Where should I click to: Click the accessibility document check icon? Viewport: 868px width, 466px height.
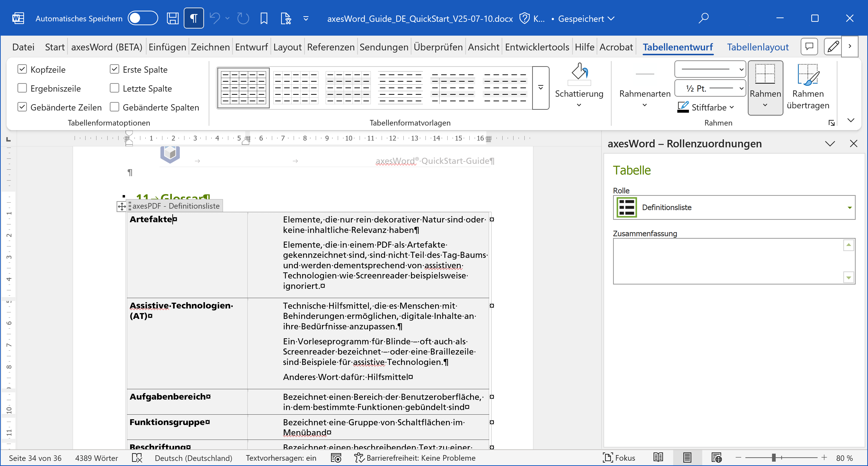click(x=286, y=18)
